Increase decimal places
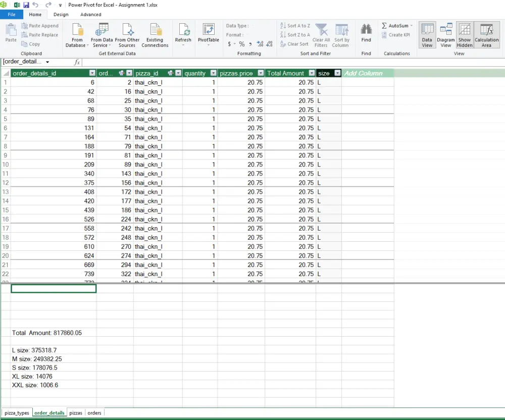Image resolution: width=505 pixels, height=420 pixels. 260,44
